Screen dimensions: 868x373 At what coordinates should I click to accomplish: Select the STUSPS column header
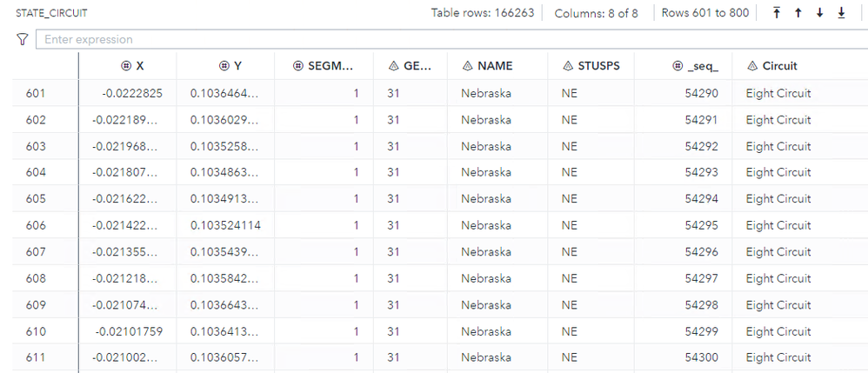pyautogui.click(x=591, y=66)
